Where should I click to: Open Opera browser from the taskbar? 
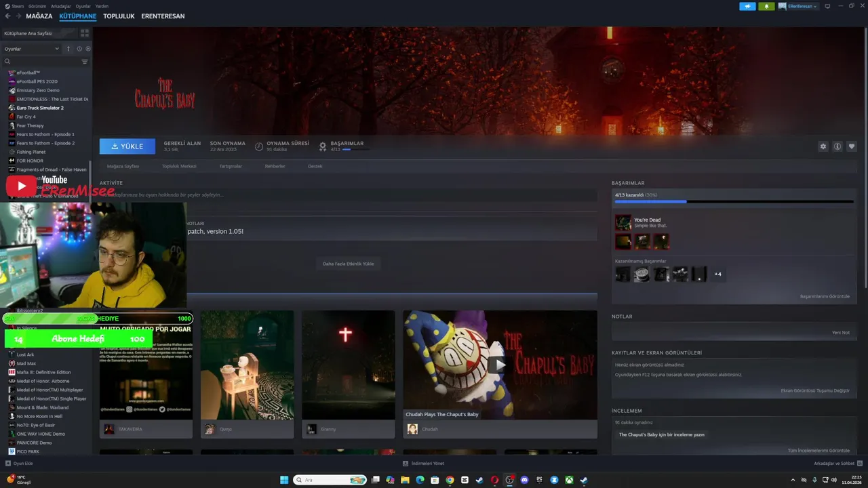coord(494,480)
